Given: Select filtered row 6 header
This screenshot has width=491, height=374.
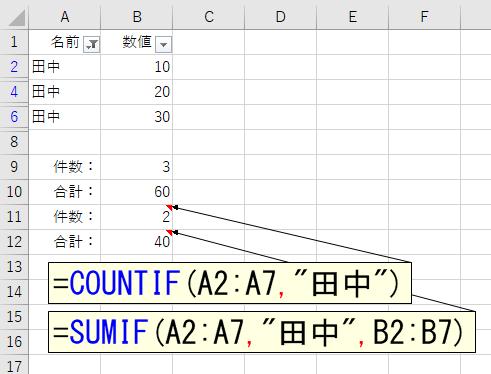Looking at the screenshot, I should (14, 117).
